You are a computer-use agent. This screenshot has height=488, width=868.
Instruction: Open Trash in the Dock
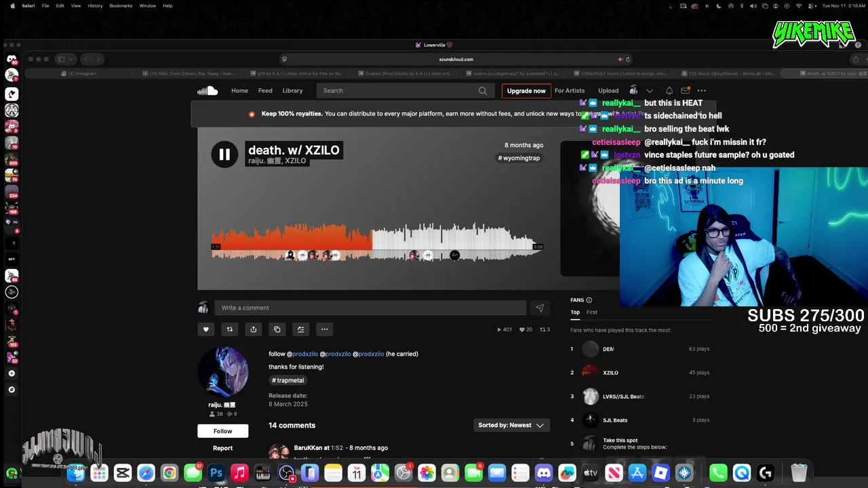click(x=799, y=473)
